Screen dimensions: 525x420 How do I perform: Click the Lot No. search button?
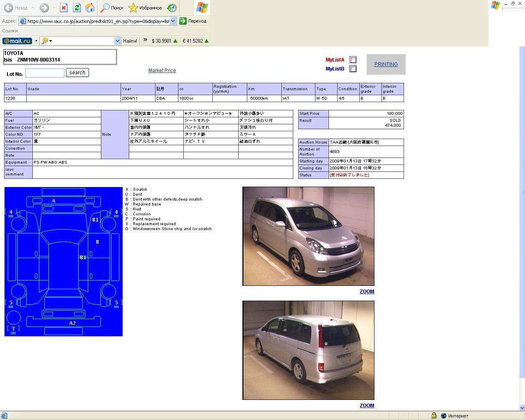pyautogui.click(x=77, y=73)
